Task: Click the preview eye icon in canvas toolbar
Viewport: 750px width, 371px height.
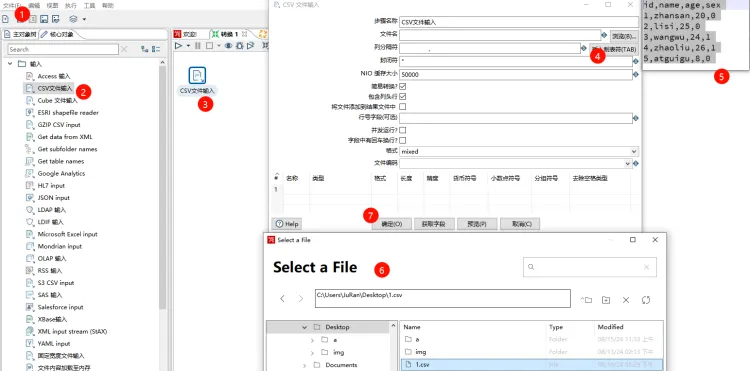Action: coord(228,46)
